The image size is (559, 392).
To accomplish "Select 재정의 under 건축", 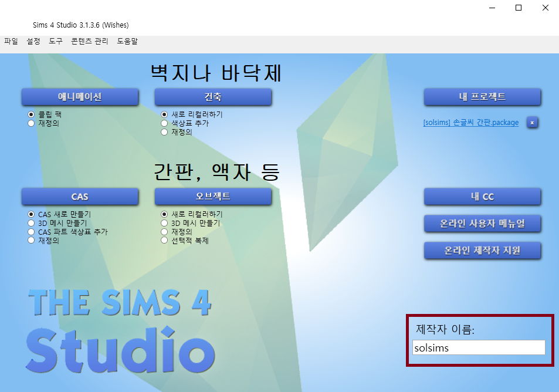I will (x=177, y=133).
